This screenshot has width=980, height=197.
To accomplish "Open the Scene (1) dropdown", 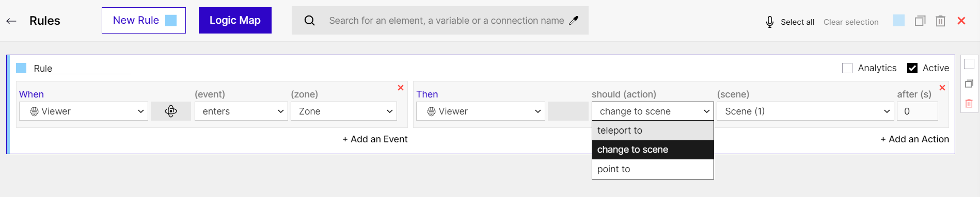I will 805,111.
